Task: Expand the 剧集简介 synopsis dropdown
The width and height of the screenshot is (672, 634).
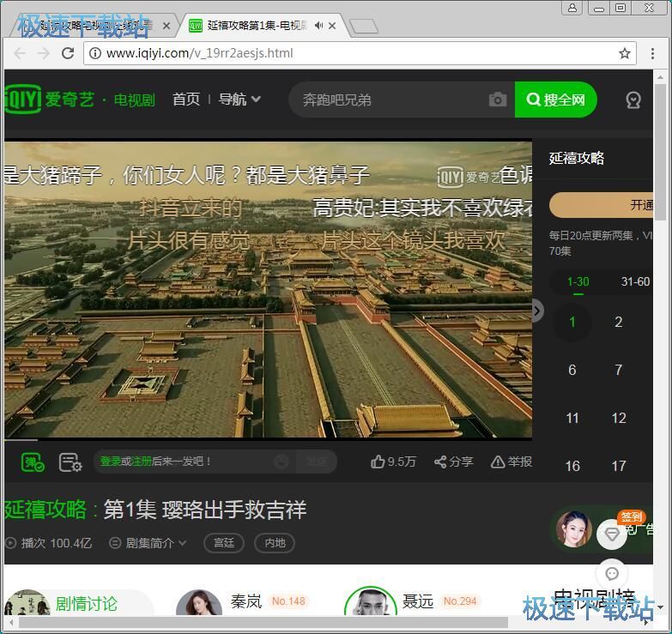Action: [148, 543]
